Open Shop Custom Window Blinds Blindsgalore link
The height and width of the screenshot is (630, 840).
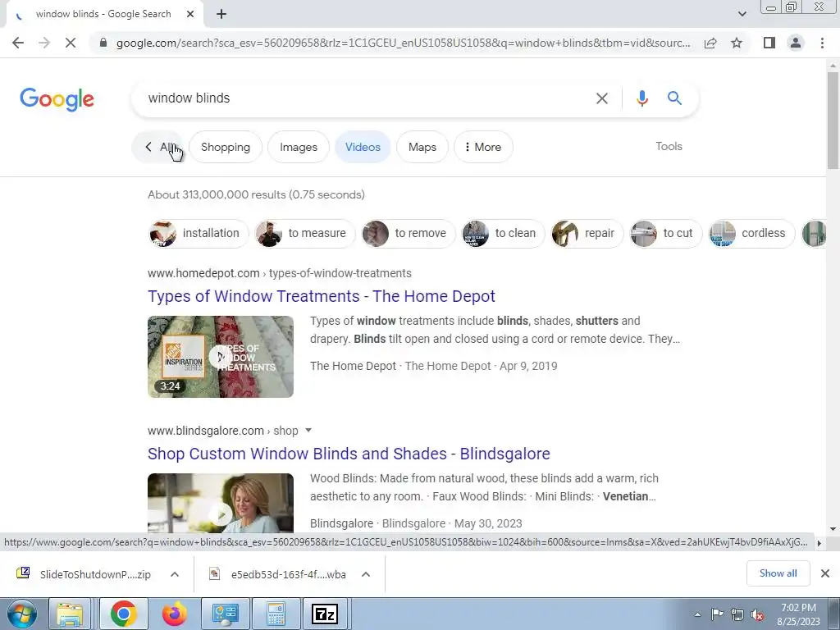tap(349, 454)
